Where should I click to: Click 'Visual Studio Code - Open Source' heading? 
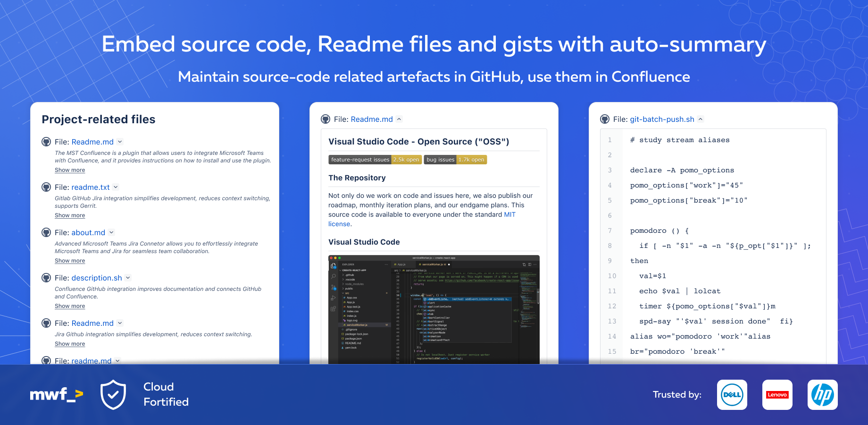click(419, 142)
